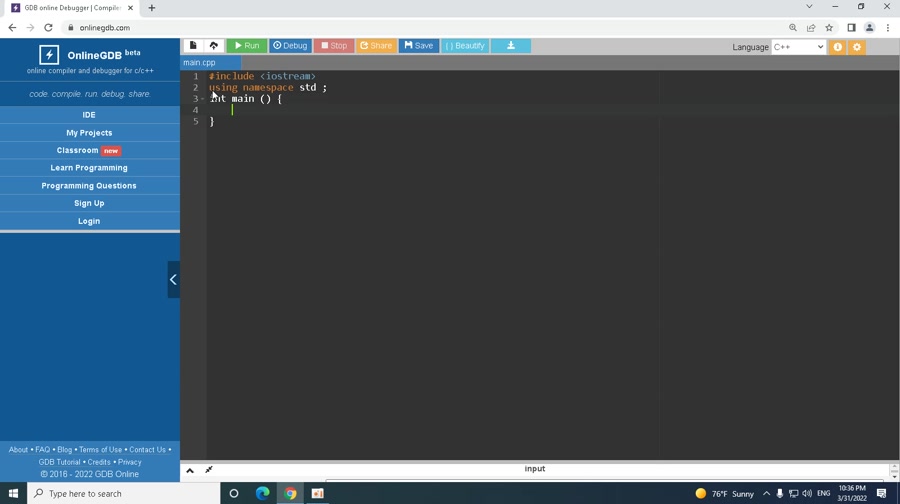Open the IDE sidebar item
The image size is (900, 504).
[89, 115]
